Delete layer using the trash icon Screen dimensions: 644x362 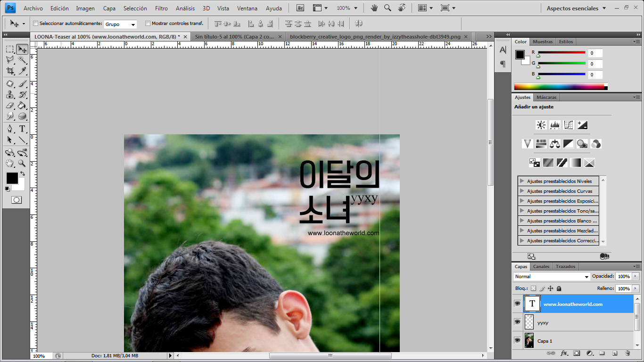pos(627,353)
